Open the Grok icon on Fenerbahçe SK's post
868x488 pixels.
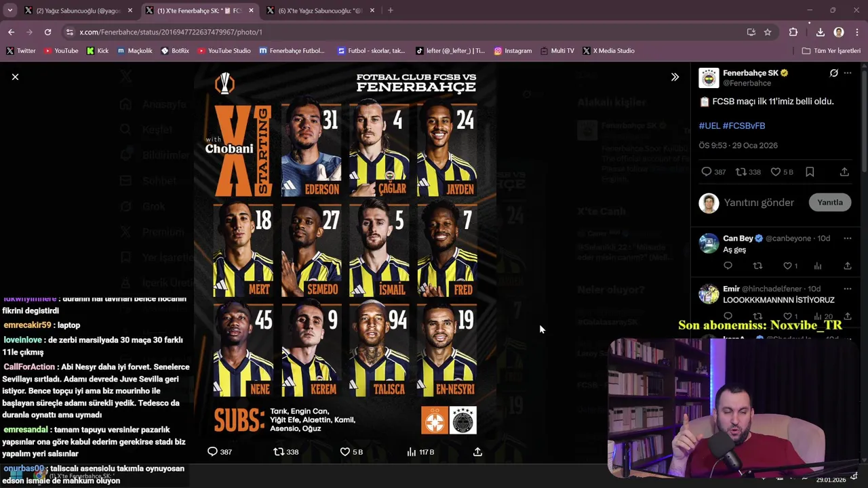click(x=833, y=73)
